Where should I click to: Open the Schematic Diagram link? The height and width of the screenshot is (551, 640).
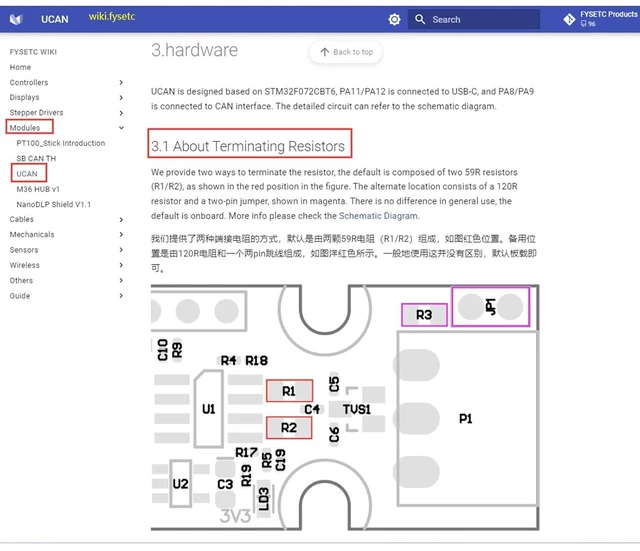click(378, 216)
